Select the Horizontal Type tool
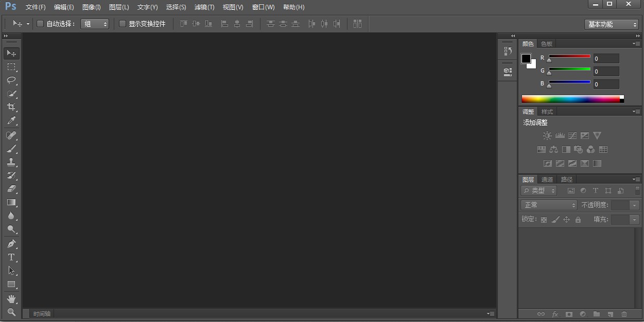Image resolution: width=644 pixels, height=322 pixels. pos(11,257)
